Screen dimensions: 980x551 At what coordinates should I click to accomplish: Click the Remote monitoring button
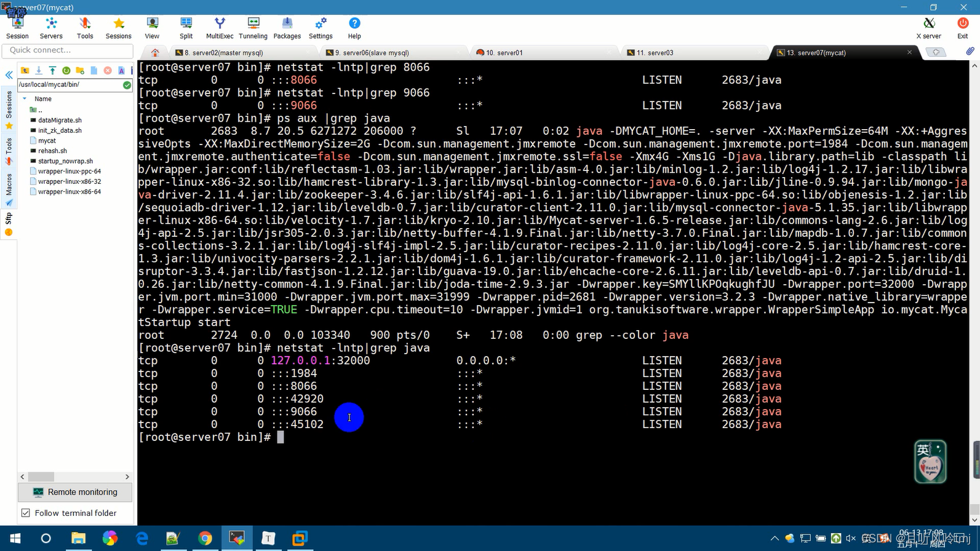(x=75, y=492)
